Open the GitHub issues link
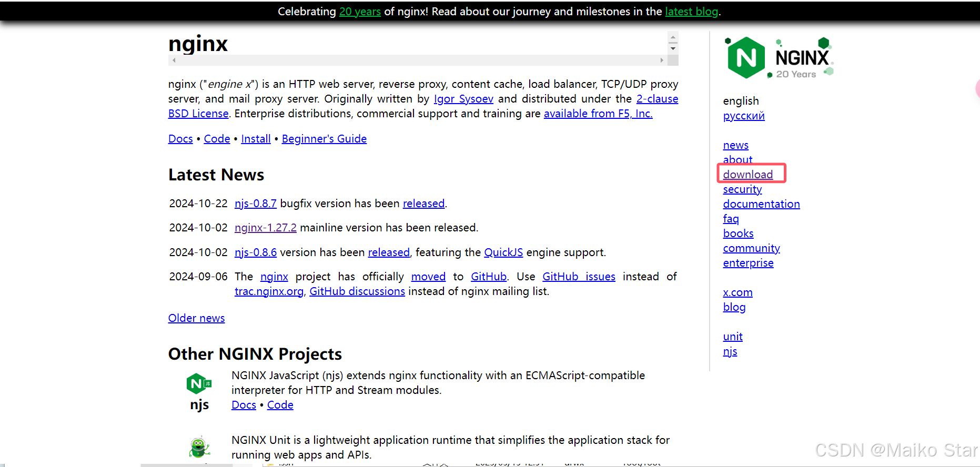Screen dimensions: 980x467 tap(579, 277)
